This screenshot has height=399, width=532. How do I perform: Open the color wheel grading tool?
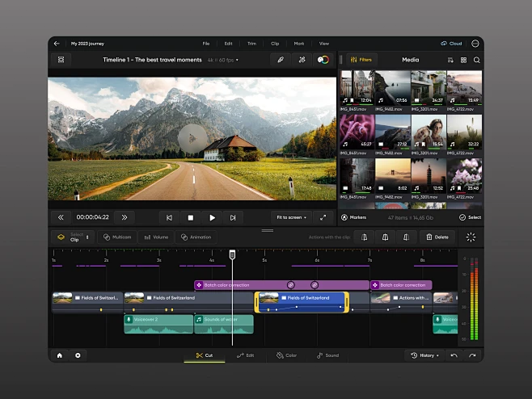(323, 60)
